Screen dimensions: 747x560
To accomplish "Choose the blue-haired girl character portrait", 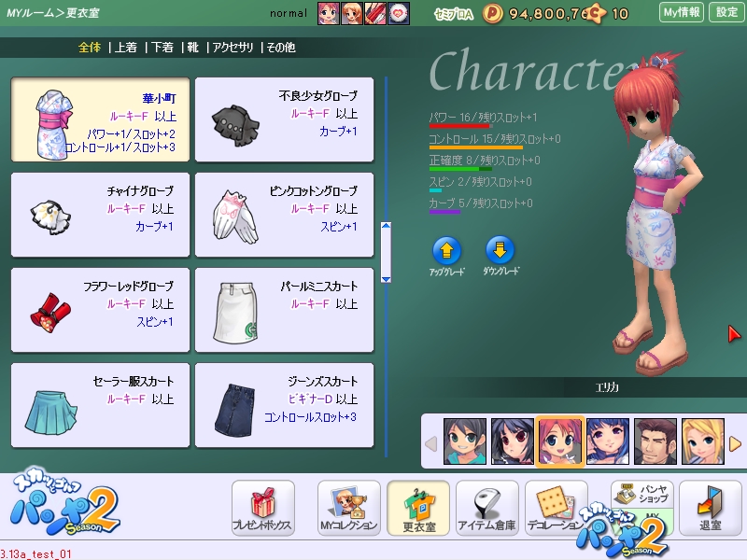I will tap(608, 441).
